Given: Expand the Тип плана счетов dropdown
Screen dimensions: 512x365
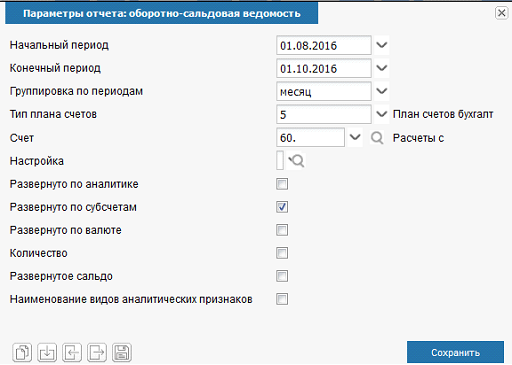Looking at the screenshot, I should (x=382, y=114).
